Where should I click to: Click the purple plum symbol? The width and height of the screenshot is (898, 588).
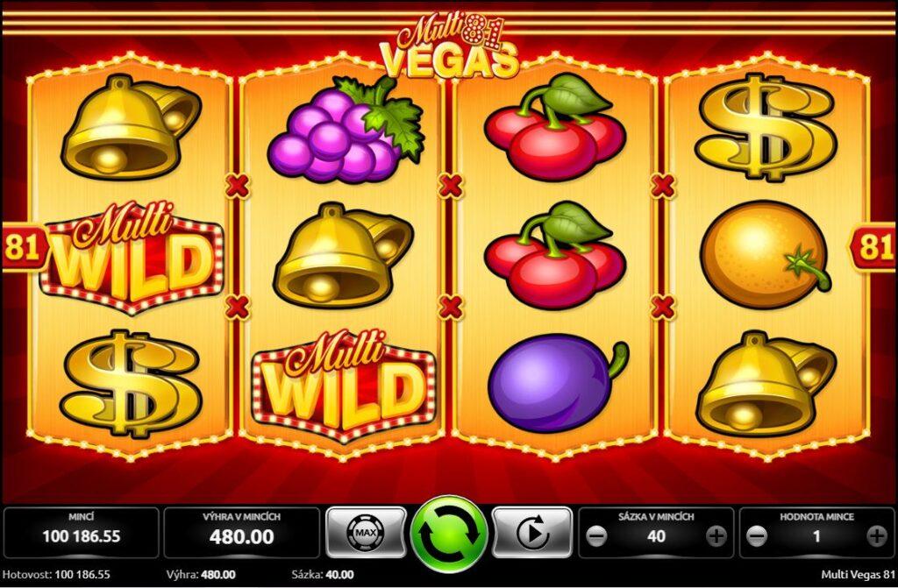(558, 383)
